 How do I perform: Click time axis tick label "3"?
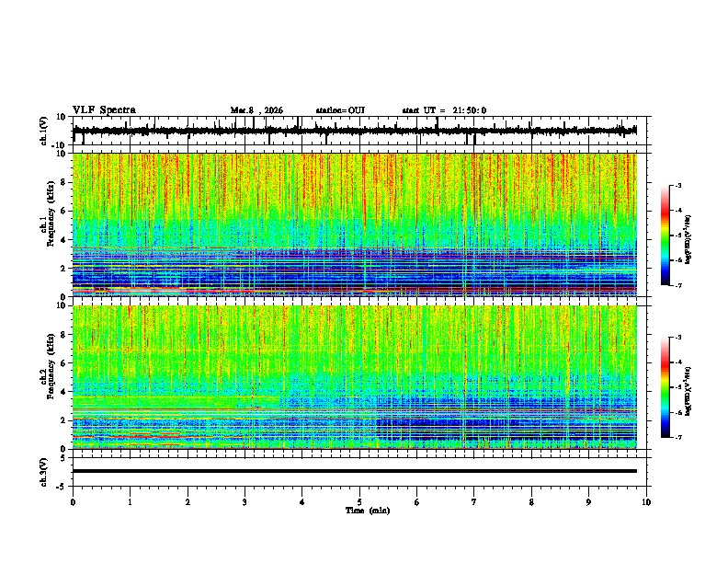pos(245,502)
